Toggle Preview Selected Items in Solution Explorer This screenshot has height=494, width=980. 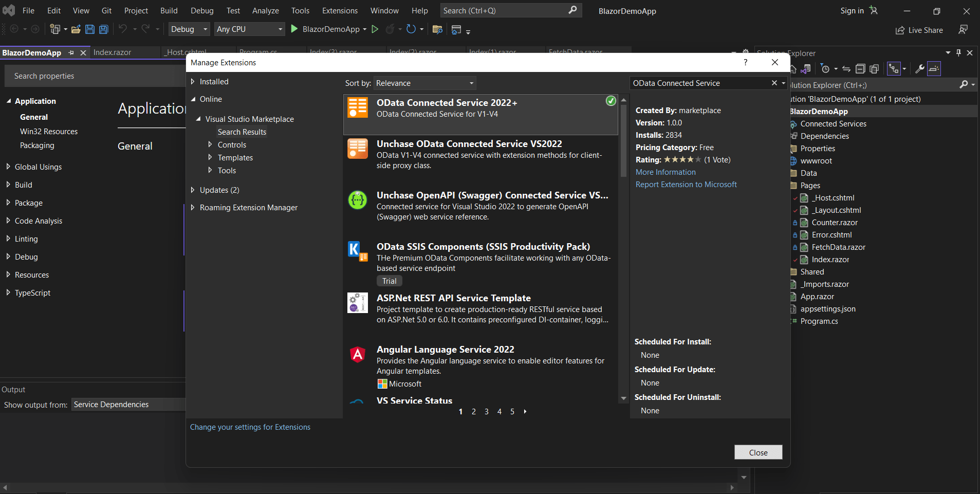click(x=934, y=68)
